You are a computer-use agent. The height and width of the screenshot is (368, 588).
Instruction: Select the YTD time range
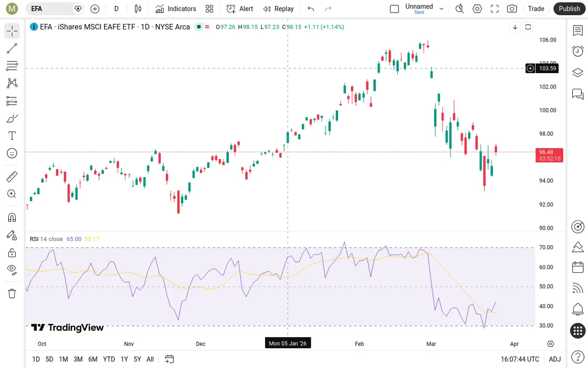pos(109,359)
